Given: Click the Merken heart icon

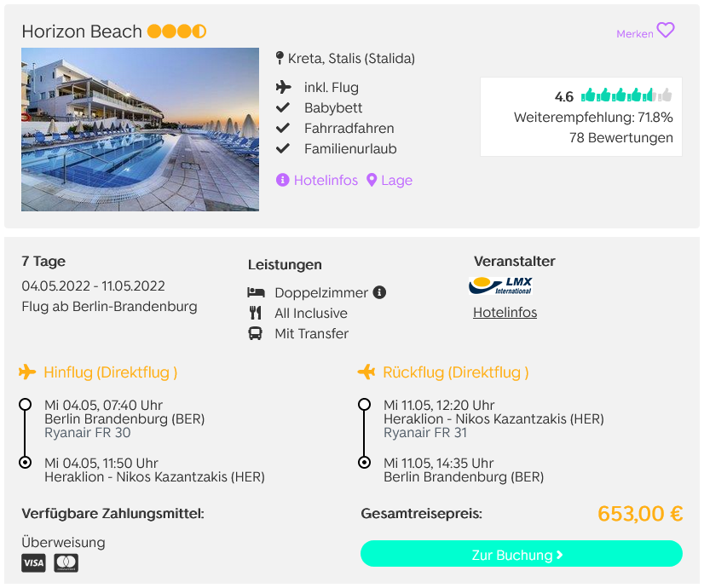Looking at the screenshot, I should (666, 31).
